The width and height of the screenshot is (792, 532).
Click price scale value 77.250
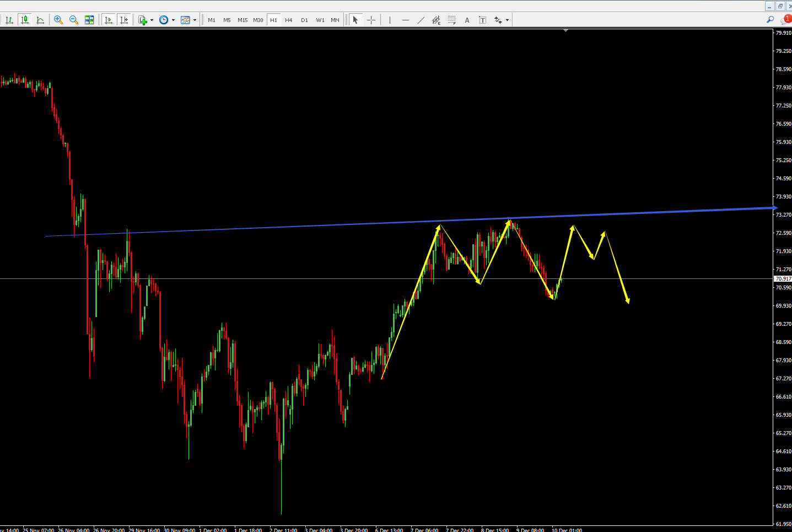coord(783,105)
